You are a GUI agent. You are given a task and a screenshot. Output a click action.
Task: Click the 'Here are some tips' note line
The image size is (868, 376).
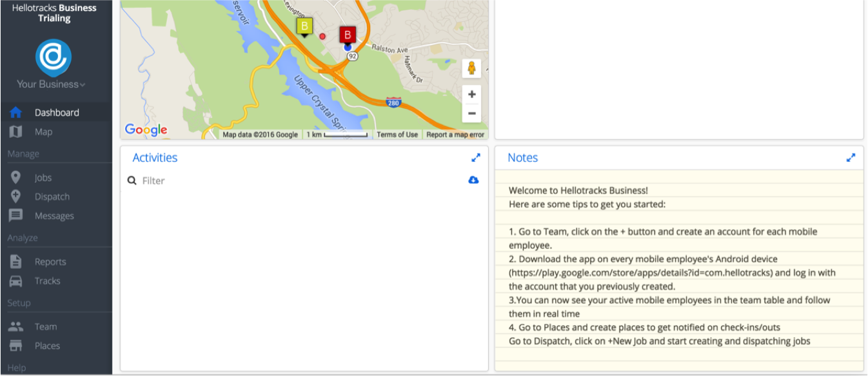pos(587,204)
